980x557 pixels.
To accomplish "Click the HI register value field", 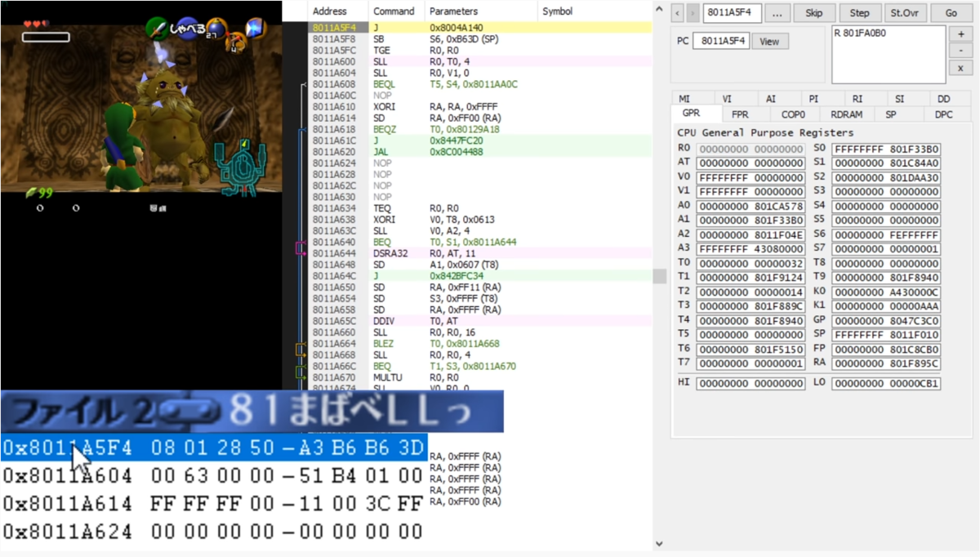I will [x=751, y=383].
